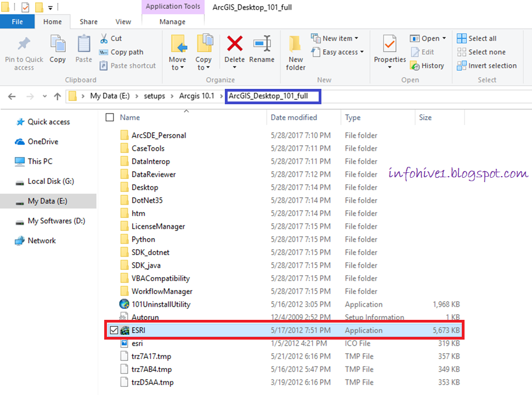The width and height of the screenshot is (532, 395).
Task: Select Local Disk (G:) in sidebar
Action: click(51, 181)
